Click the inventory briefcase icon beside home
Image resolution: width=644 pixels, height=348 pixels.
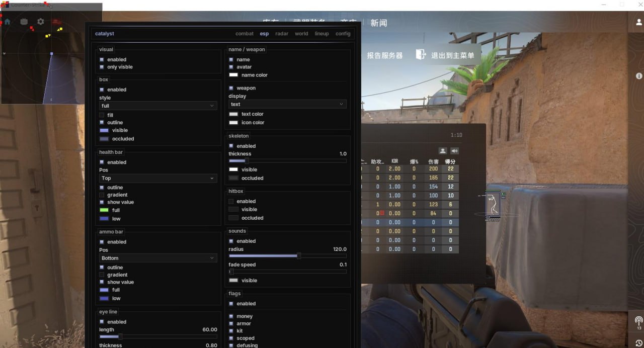(24, 22)
